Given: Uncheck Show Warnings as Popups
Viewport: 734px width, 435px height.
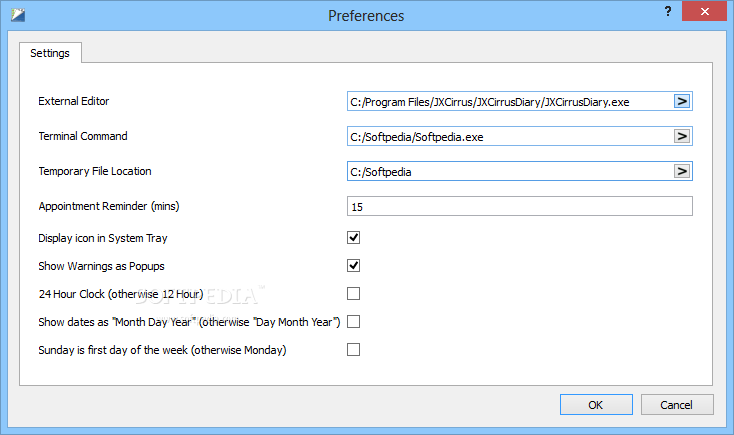Looking at the screenshot, I should [353, 266].
